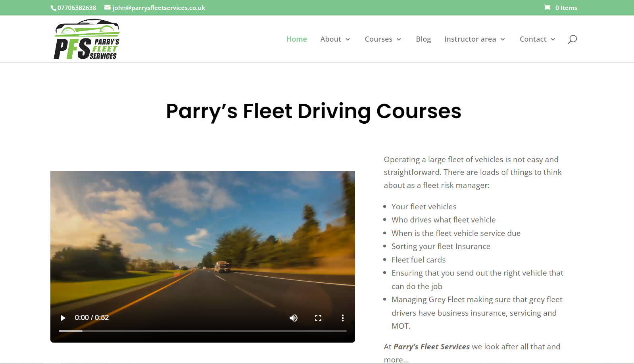
Task: Open the video's three-dot options menu
Action: (343, 318)
